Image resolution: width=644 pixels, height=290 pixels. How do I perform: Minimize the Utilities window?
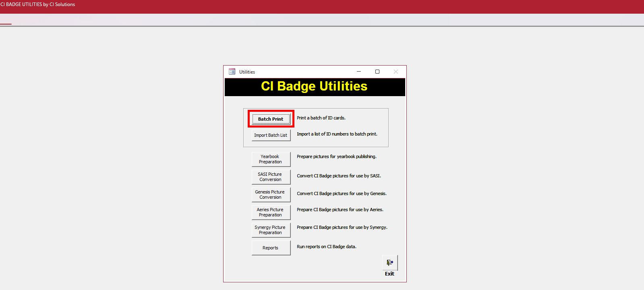tap(359, 72)
